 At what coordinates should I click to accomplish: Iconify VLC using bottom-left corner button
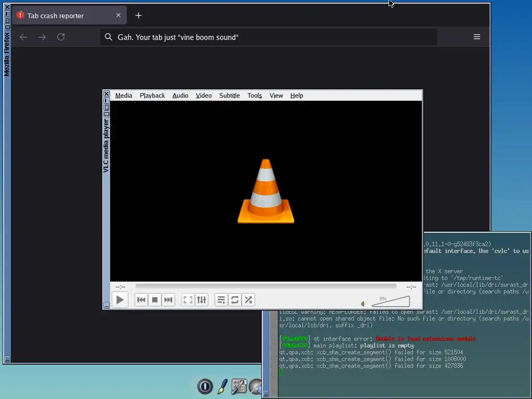[107, 305]
